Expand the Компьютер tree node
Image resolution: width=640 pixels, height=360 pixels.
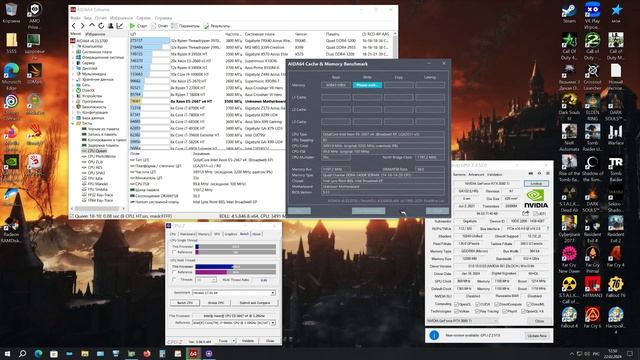74,47
